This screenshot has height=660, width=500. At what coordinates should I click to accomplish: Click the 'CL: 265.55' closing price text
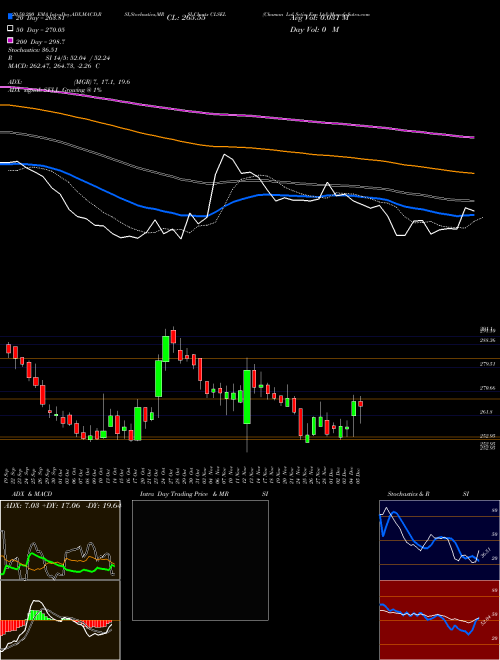point(186,18)
